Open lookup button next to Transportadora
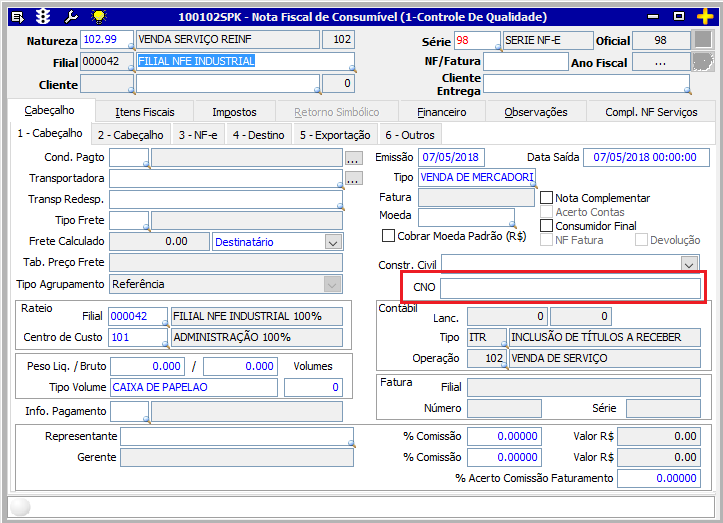723x523 pixels. [353, 179]
